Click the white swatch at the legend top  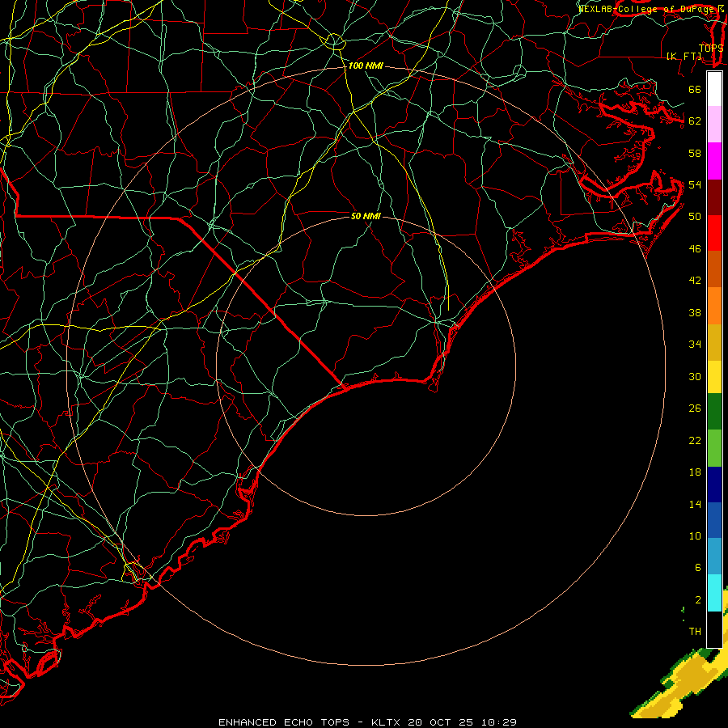pyautogui.click(x=714, y=89)
